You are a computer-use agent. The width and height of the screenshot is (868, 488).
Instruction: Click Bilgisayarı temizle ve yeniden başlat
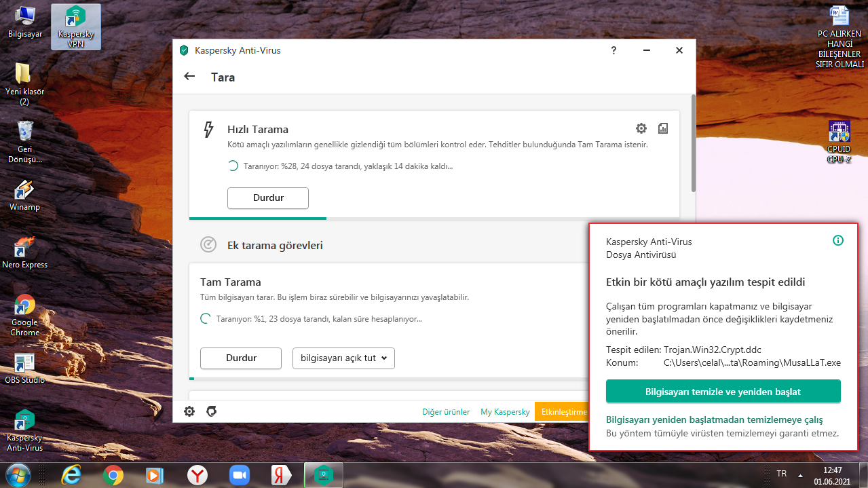723,392
